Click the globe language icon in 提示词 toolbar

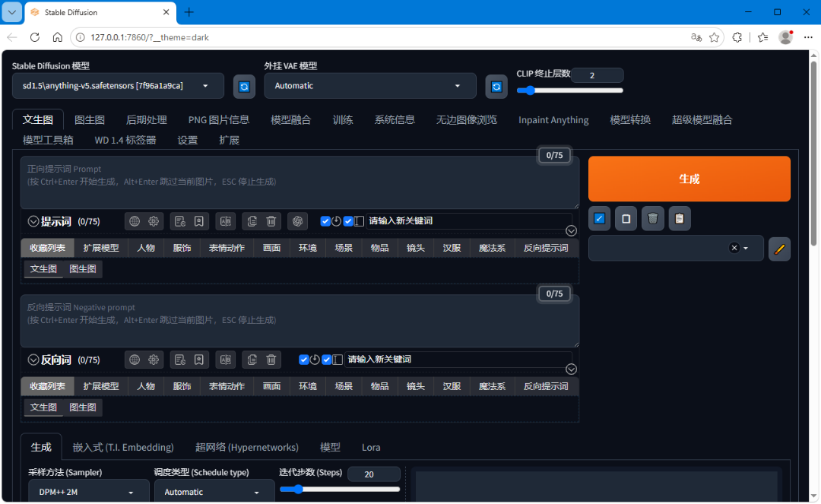135,221
